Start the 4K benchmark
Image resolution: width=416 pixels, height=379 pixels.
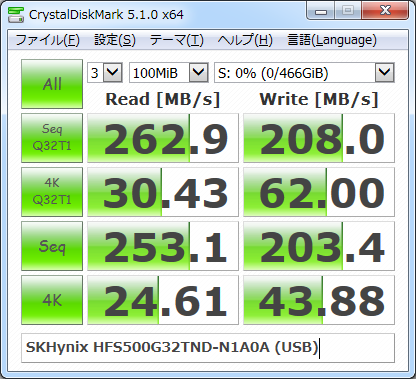[x=52, y=300]
